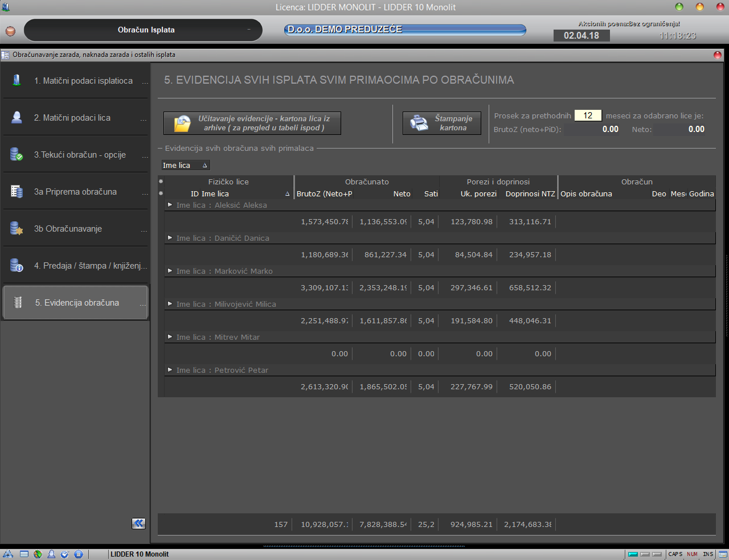The height and width of the screenshot is (560, 729).
Task: Expand the Aleksić Aleksa group row
Action: coord(170,205)
